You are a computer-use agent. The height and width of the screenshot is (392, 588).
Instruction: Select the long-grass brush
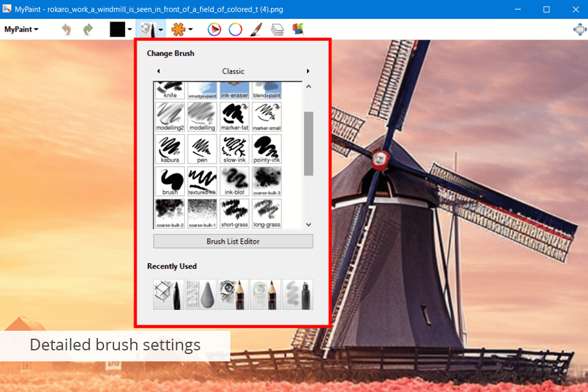[x=266, y=213]
